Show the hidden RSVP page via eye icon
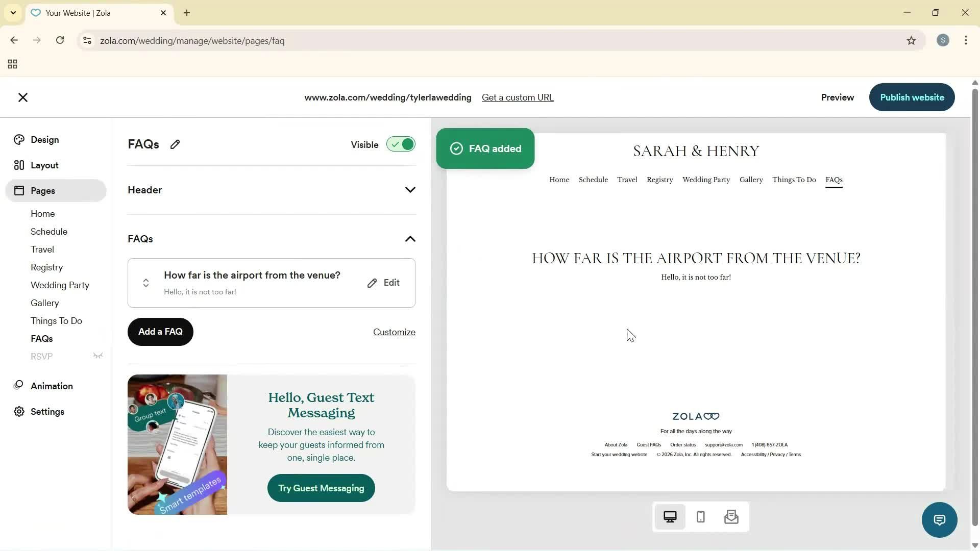Image resolution: width=980 pixels, height=551 pixels. pos(98,356)
